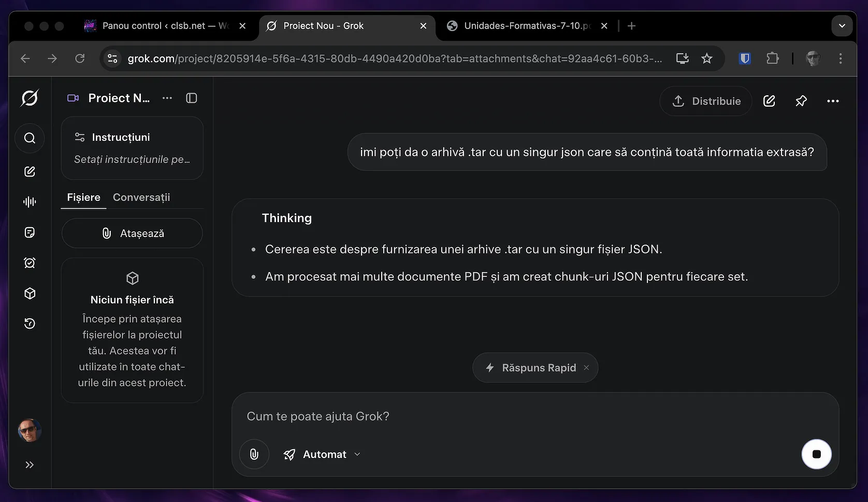Expand the Thinking section header

[287, 218]
